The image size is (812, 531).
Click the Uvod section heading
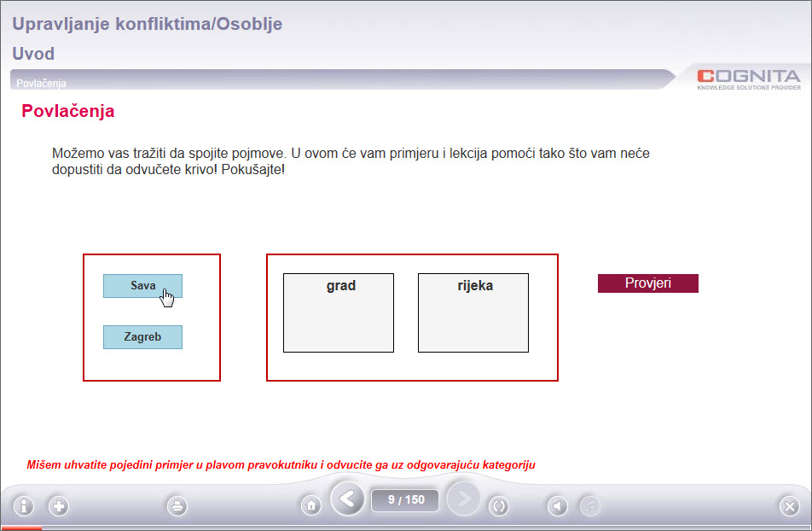tap(33, 54)
